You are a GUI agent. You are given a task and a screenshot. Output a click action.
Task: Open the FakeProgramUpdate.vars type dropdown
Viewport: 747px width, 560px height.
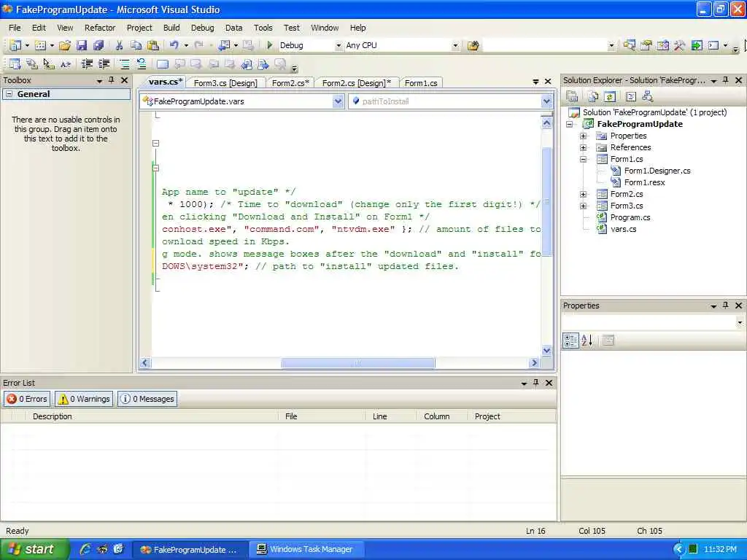tap(338, 101)
